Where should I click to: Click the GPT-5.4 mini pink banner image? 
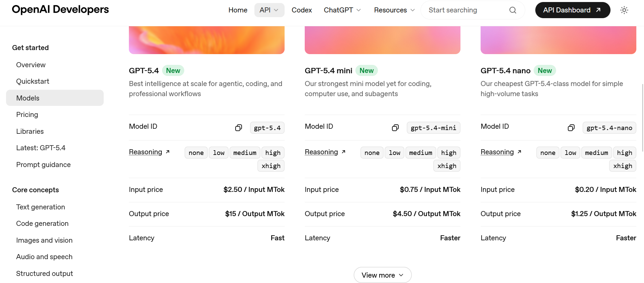click(x=383, y=40)
